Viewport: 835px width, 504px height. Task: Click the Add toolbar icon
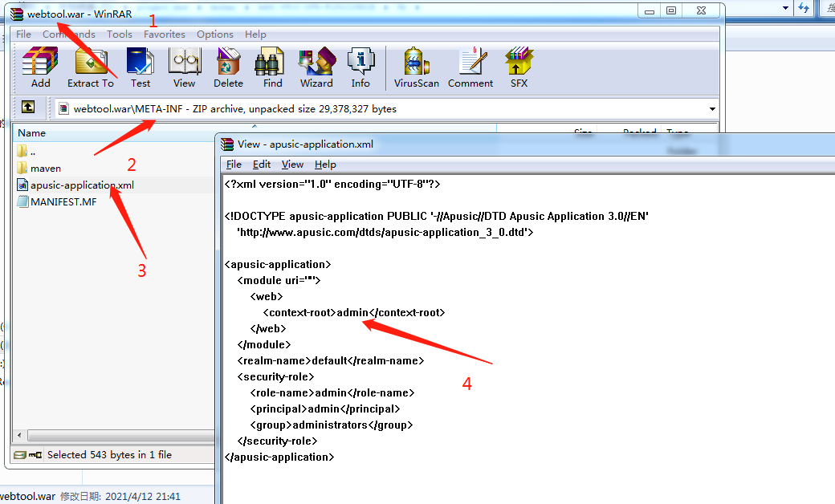[x=40, y=67]
